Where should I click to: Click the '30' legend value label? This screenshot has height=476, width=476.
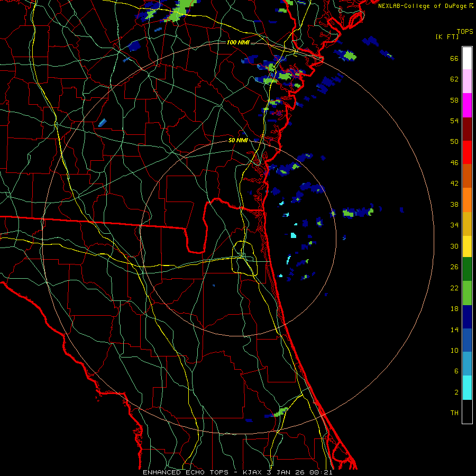454,246
